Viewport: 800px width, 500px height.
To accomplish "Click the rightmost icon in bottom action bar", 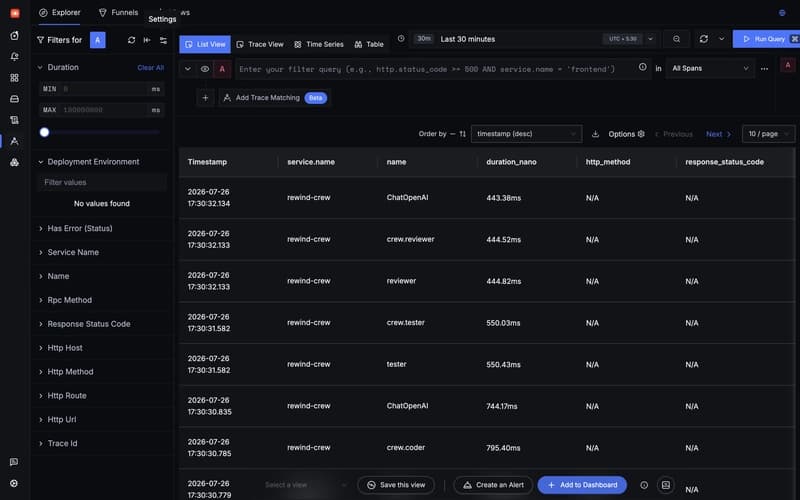I will [666, 485].
